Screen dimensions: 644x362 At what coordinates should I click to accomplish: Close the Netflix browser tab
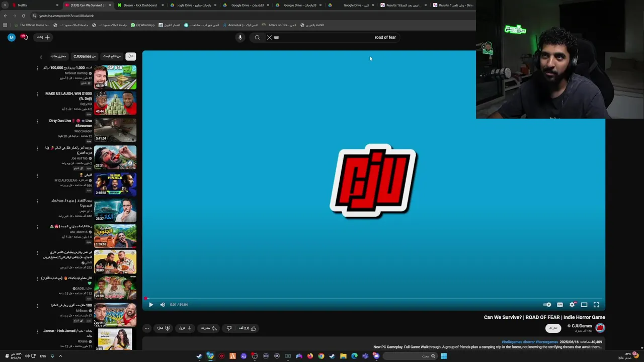(57, 5)
